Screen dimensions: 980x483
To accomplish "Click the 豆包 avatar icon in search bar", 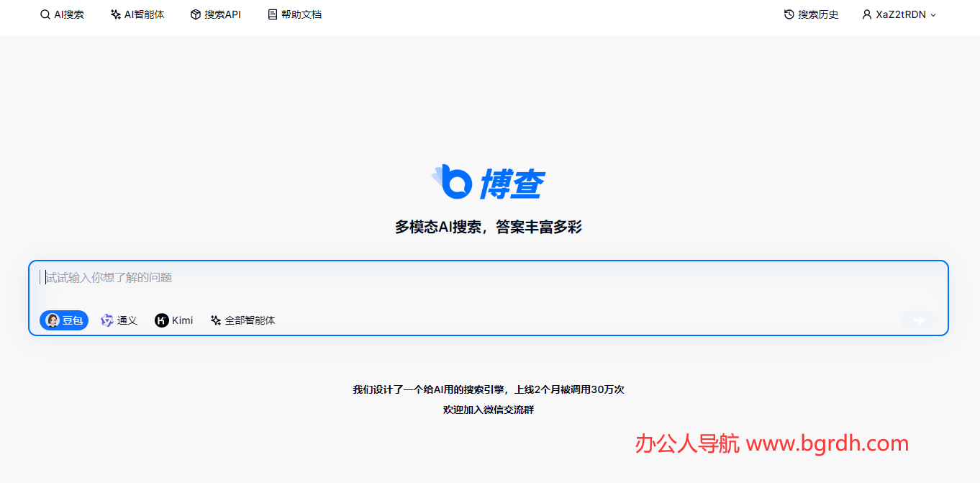I will click(x=52, y=320).
